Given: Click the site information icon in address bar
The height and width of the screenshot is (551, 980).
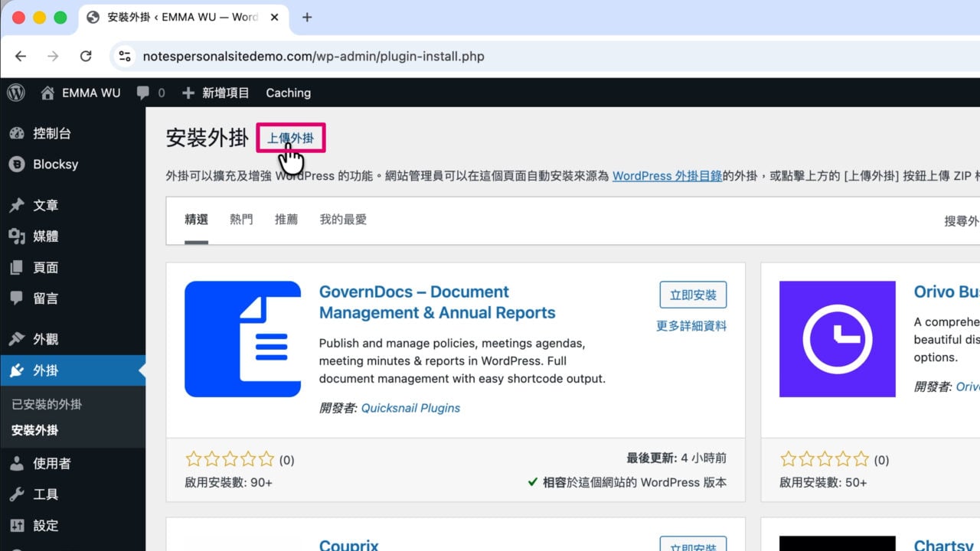Looking at the screenshot, I should 125,56.
